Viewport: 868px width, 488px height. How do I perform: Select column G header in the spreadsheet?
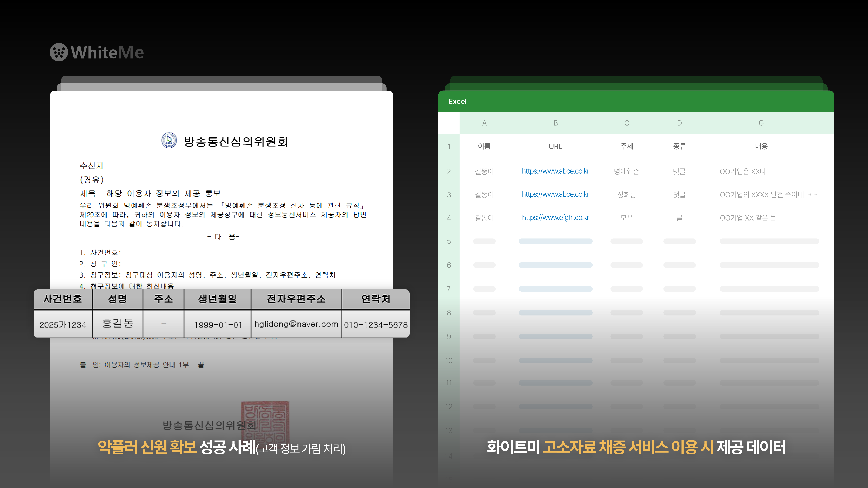tap(761, 123)
